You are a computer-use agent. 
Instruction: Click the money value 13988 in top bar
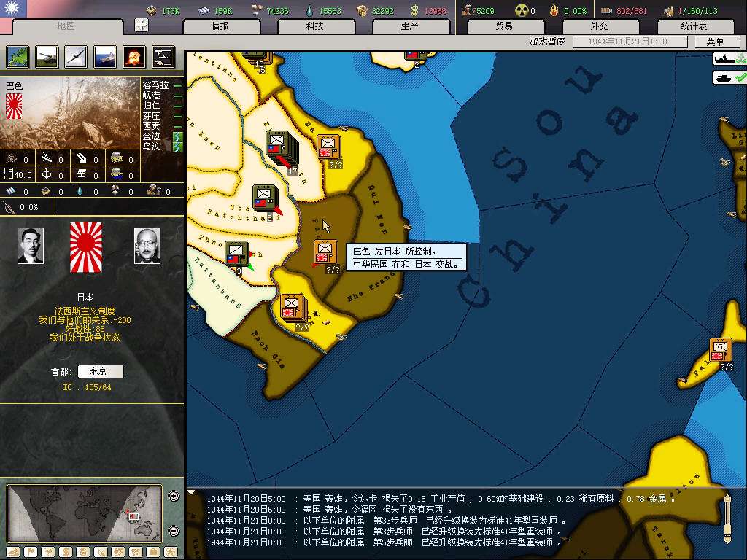click(x=436, y=10)
